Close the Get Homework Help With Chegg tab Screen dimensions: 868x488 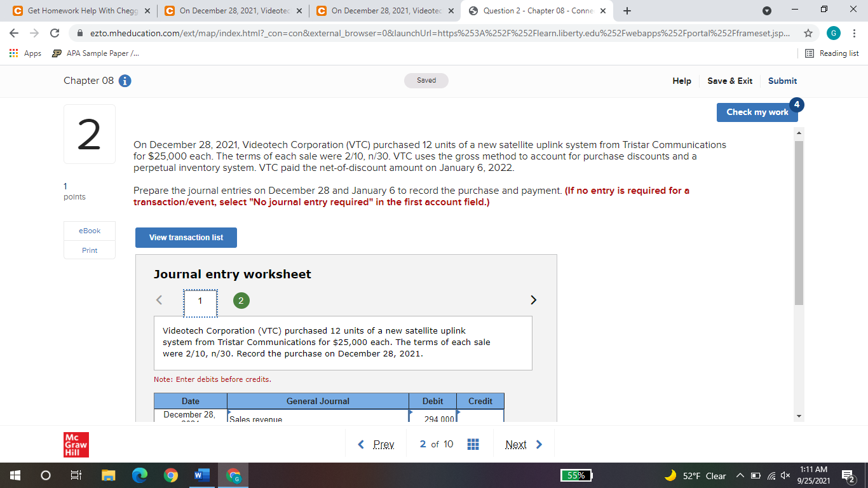(x=147, y=11)
